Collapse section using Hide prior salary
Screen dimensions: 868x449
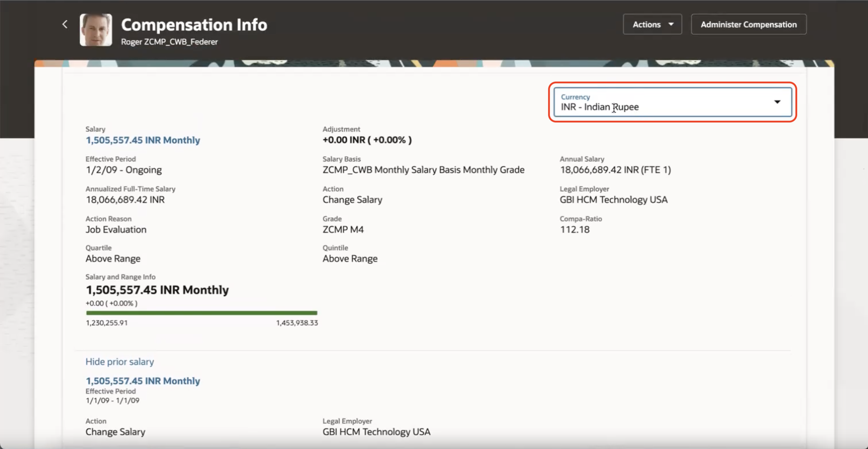pos(119,362)
